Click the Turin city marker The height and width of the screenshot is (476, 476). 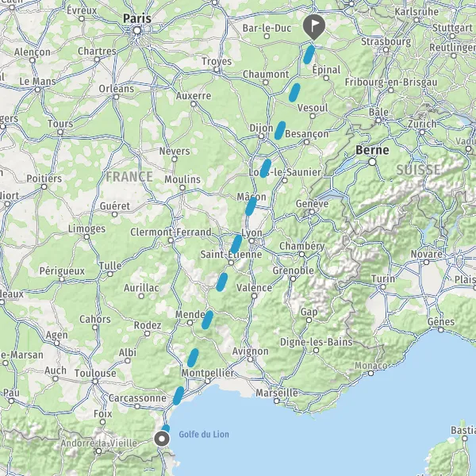pyautogui.click(x=383, y=287)
